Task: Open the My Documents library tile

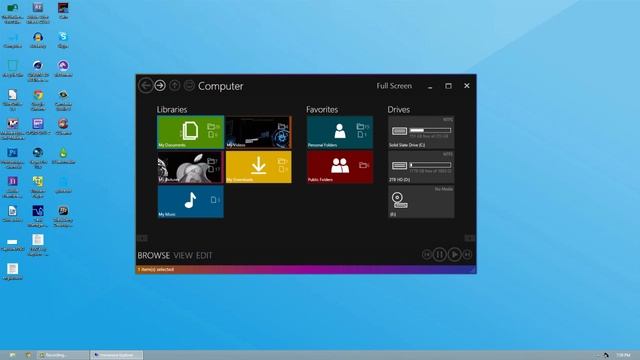Action: pos(191,132)
